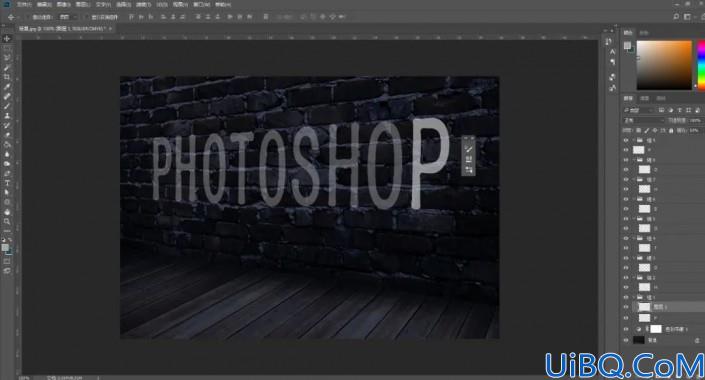Viewport: 705px width, 380px height.
Task: Select the Quick Selection tool
Action: (x=7, y=67)
